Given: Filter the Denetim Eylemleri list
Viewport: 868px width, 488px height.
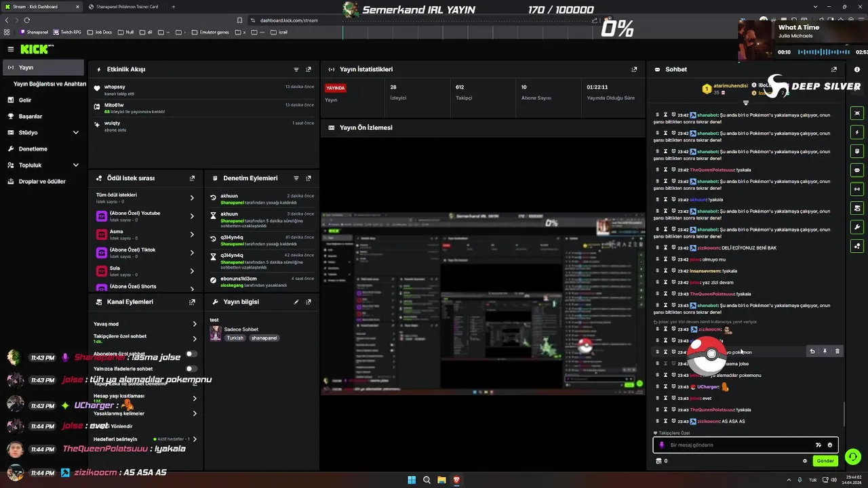Looking at the screenshot, I should pyautogui.click(x=296, y=178).
